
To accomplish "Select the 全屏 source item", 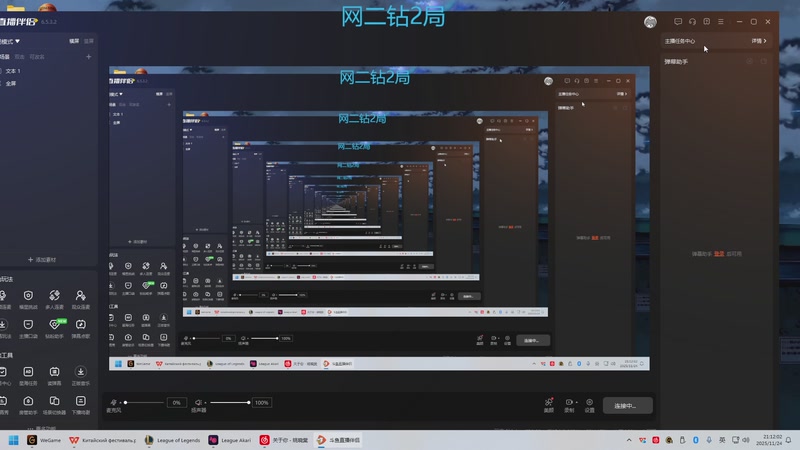I will [11, 83].
